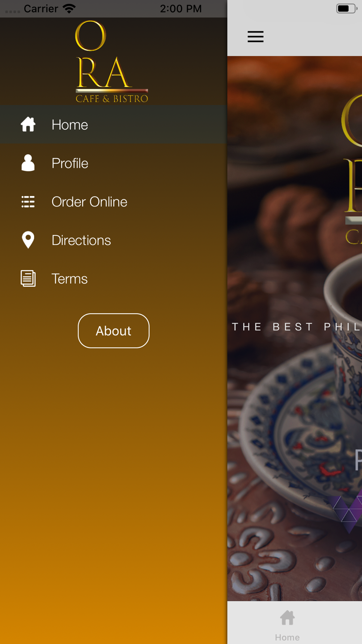Click the Ora Cafe & Bistro logo
Screen dimensions: 362x644
point(112,62)
